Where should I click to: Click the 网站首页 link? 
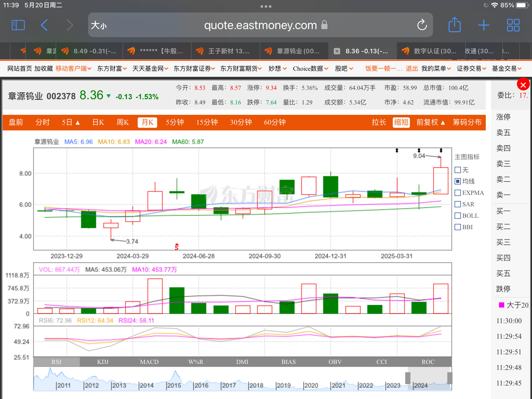19,69
